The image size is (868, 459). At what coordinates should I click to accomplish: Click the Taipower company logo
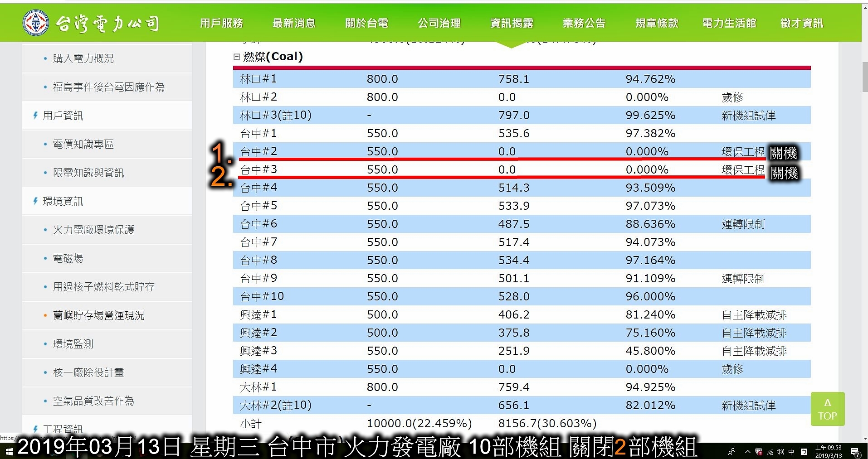click(91, 23)
